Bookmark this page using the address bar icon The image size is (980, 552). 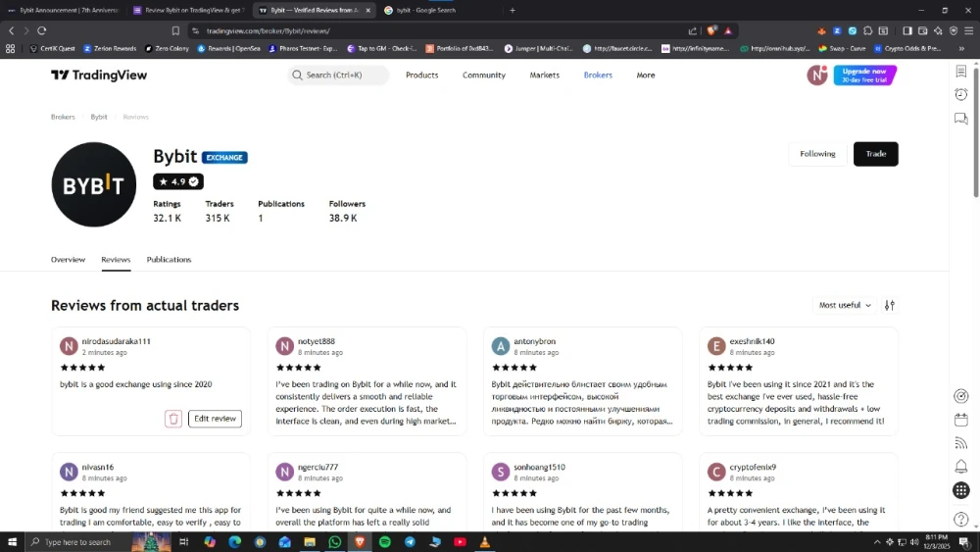point(175,30)
